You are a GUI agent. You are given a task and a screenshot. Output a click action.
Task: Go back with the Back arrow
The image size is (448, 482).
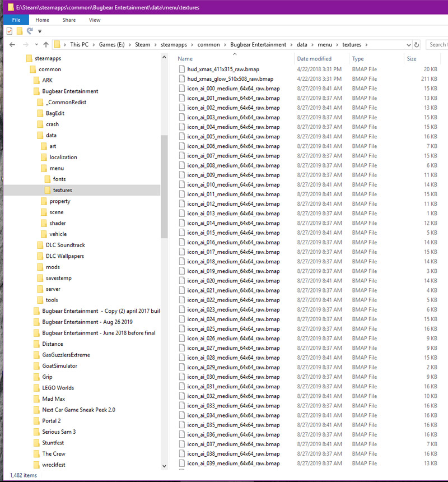coord(12,45)
